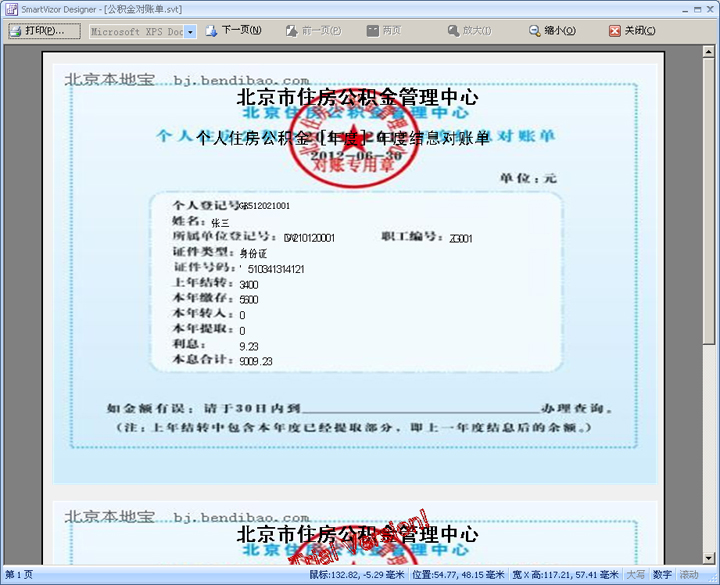Open the Microsoft XPS printer dropdown
720x585 pixels.
pos(190,32)
